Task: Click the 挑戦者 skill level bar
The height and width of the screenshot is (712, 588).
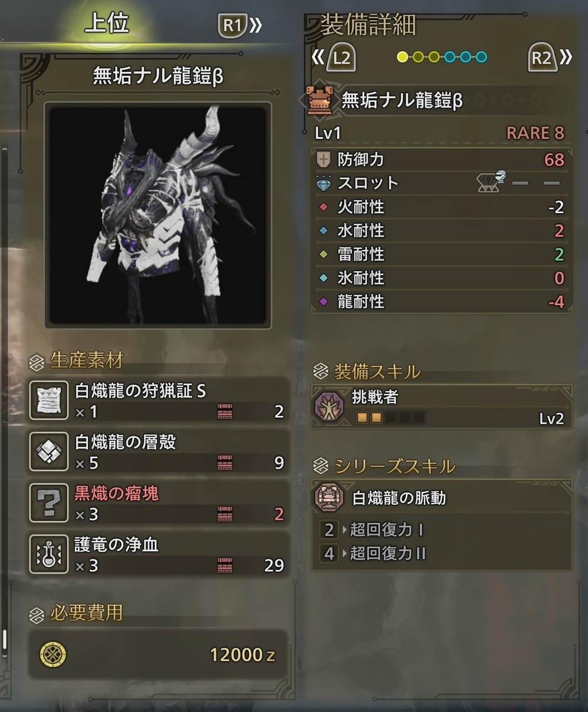Action: [x=390, y=418]
